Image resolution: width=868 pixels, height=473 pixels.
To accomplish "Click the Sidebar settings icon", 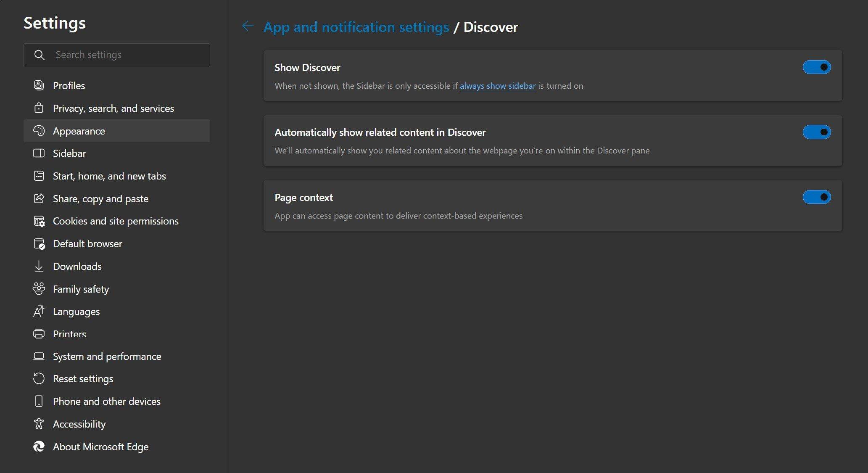I will (38, 153).
